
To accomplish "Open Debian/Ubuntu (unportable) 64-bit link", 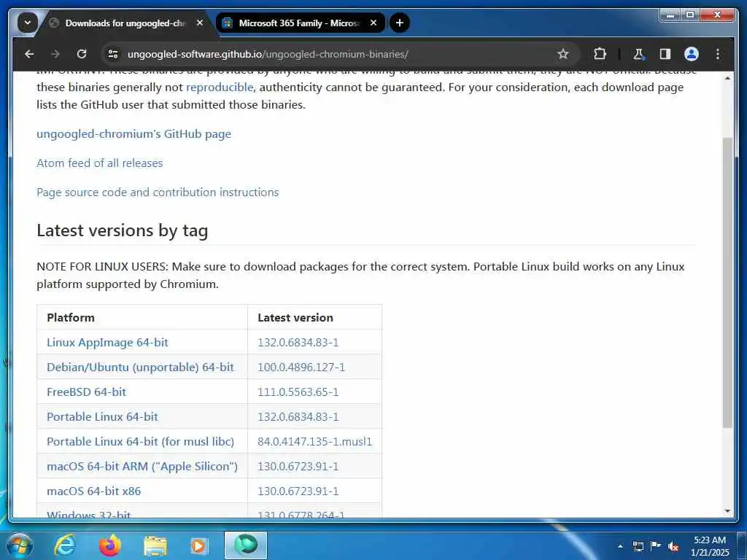I will (140, 367).
